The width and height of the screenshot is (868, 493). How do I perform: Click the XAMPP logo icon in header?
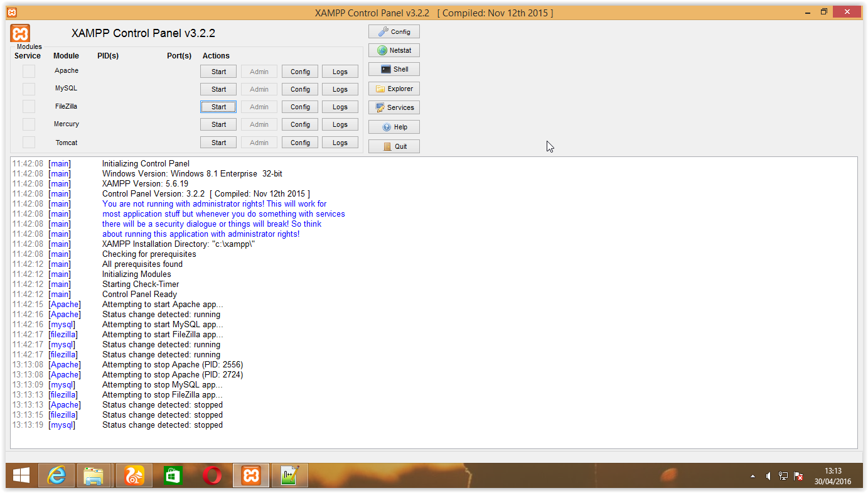(20, 33)
